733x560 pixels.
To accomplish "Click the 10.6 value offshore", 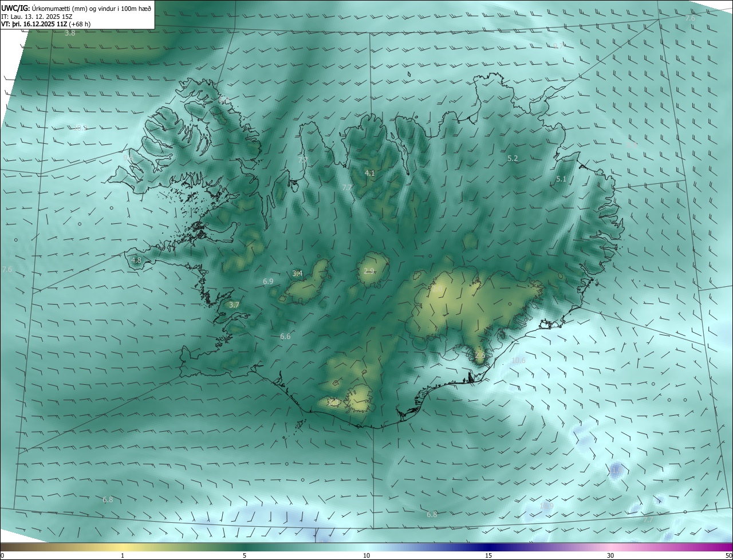I will click(518, 360).
